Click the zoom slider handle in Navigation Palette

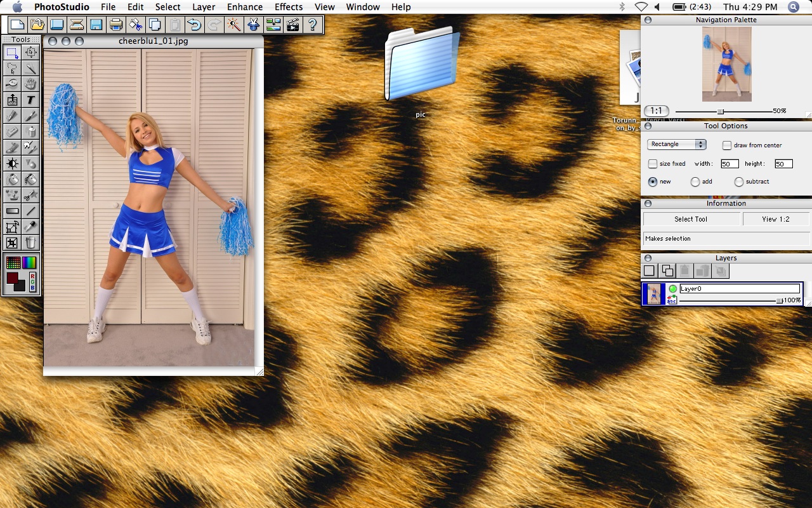pos(721,111)
